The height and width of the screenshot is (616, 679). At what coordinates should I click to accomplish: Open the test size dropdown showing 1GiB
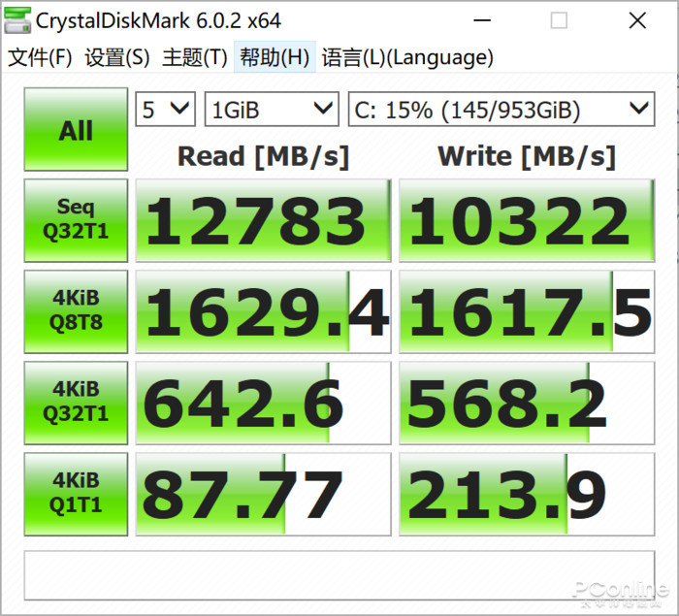[x=272, y=110]
